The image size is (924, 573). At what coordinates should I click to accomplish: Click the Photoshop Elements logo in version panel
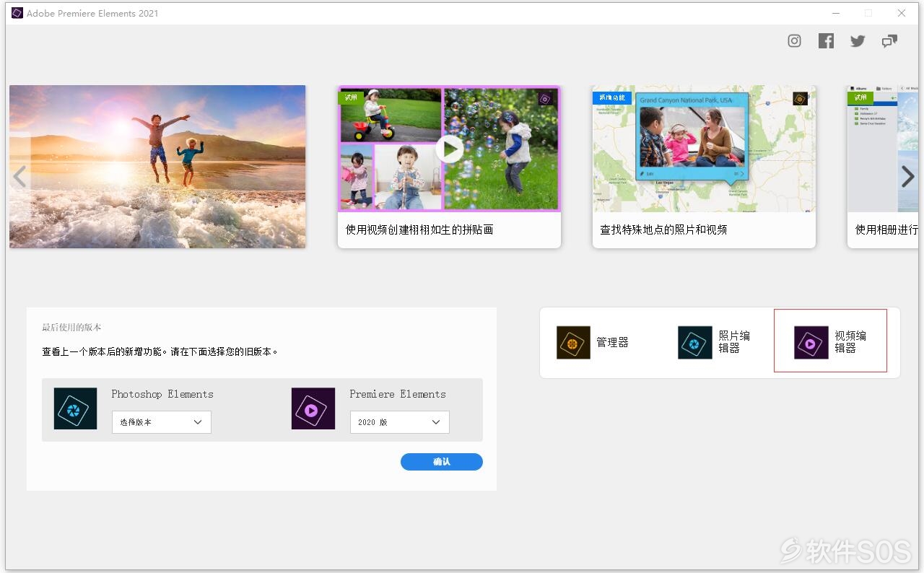(x=75, y=408)
